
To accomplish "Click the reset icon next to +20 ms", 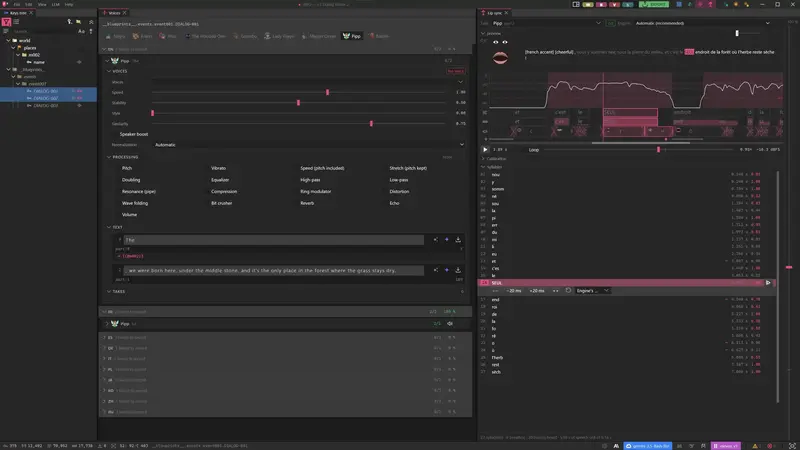I will click(568, 290).
